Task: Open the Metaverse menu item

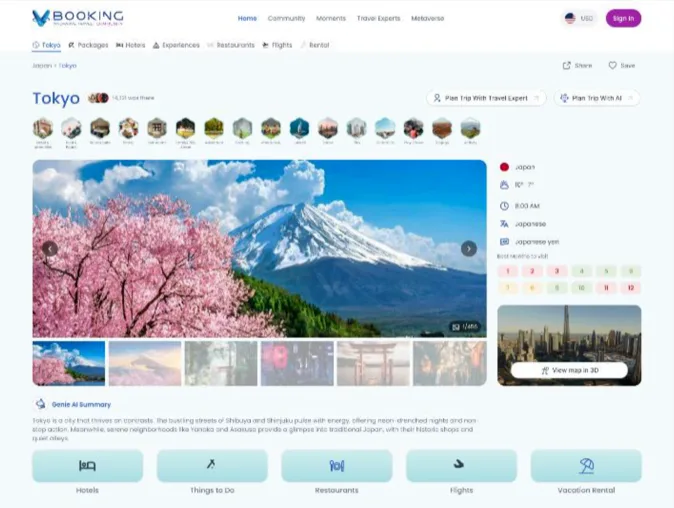Action: [x=428, y=18]
